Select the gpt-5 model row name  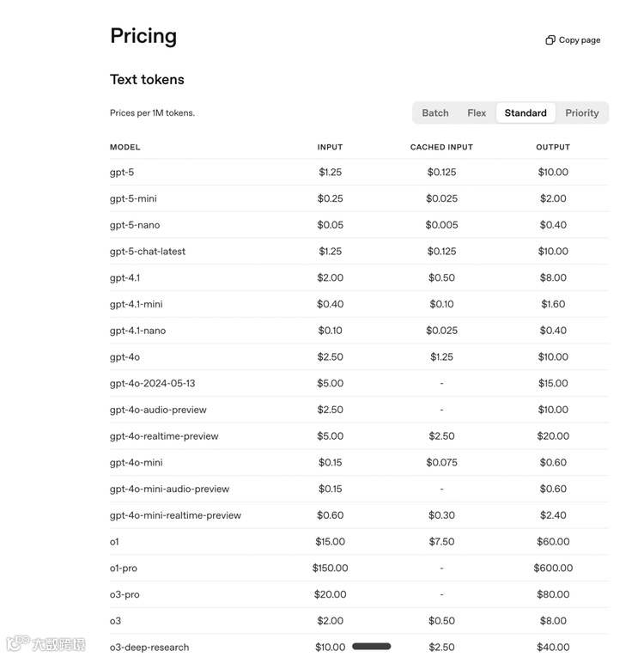click(122, 172)
